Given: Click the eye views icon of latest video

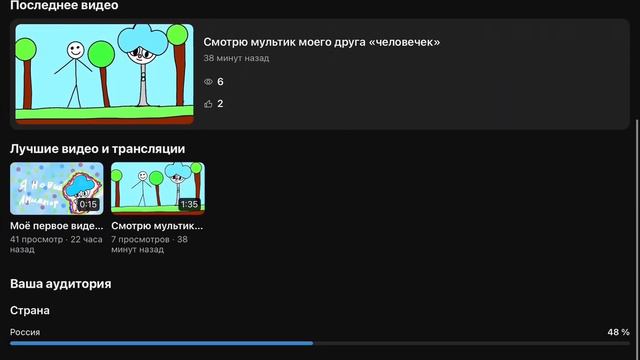Looking at the screenshot, I should (208, 82).
